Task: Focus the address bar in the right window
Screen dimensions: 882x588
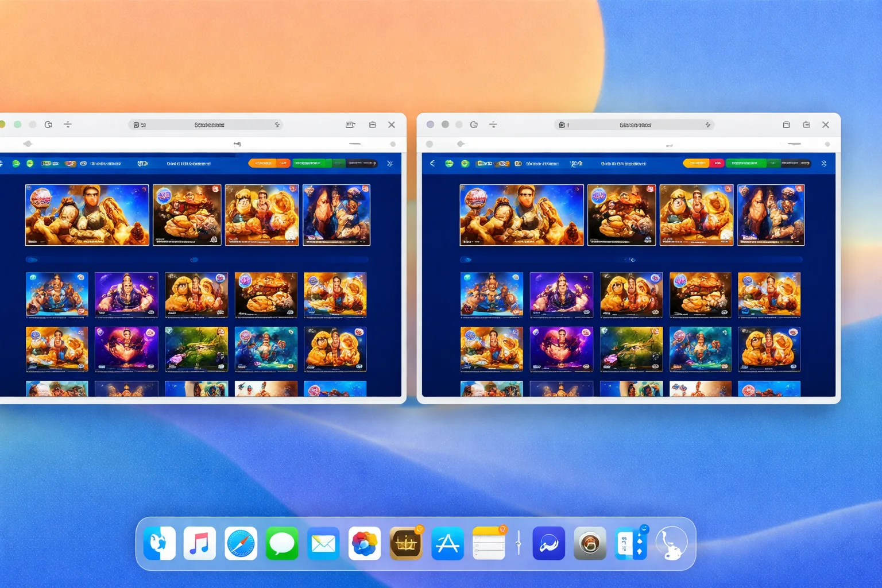Action: tap(635, 125)
